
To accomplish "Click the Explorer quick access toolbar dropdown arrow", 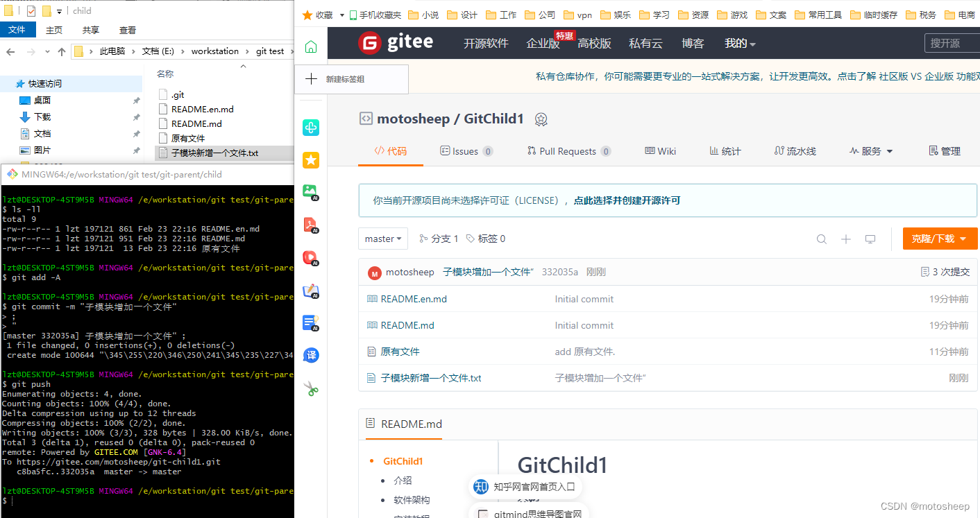I will pyautogui.click(x=59, y=11).
